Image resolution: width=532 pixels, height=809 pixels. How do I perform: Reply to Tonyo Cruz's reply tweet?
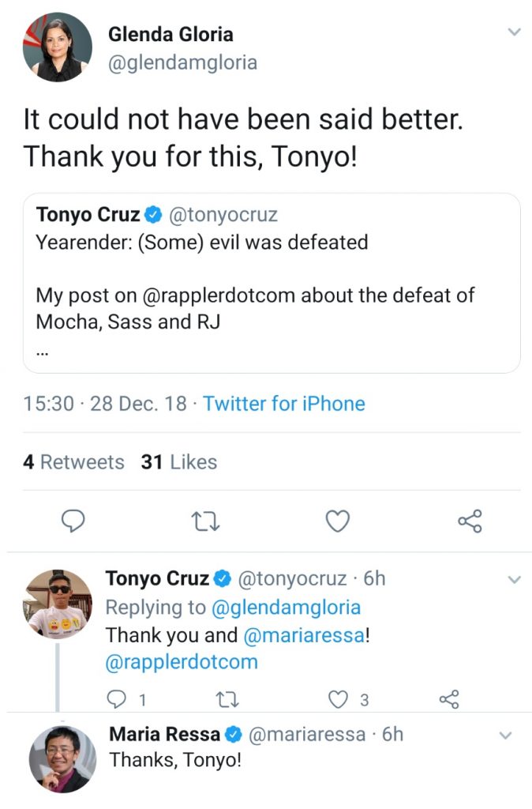(x=115, y=699)
